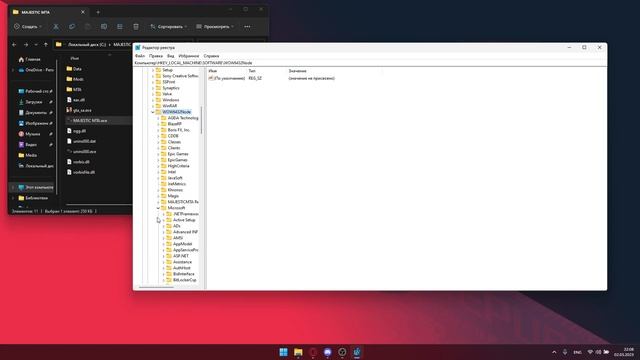Select the Windows registry key
Screen dimensions: 640x360
(171, 100)
